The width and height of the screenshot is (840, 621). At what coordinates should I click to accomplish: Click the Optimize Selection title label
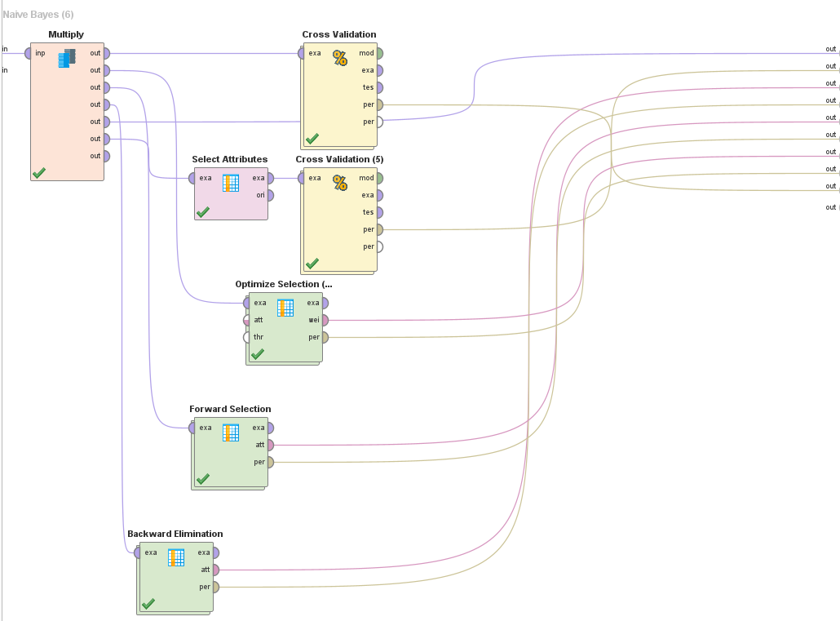click(x=284, y=284)
